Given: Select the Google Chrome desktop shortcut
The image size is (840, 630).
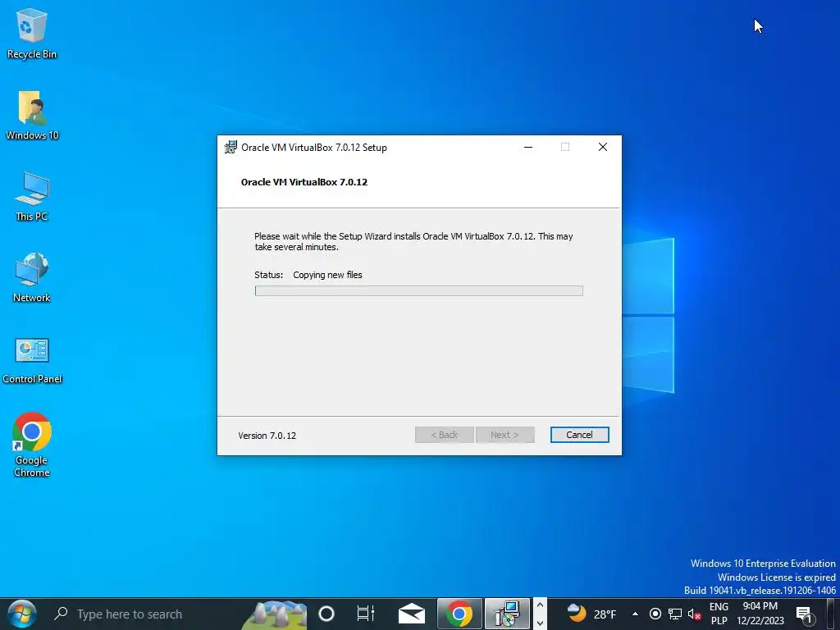Looking at the screenshot, I should [x=32, y=444].
